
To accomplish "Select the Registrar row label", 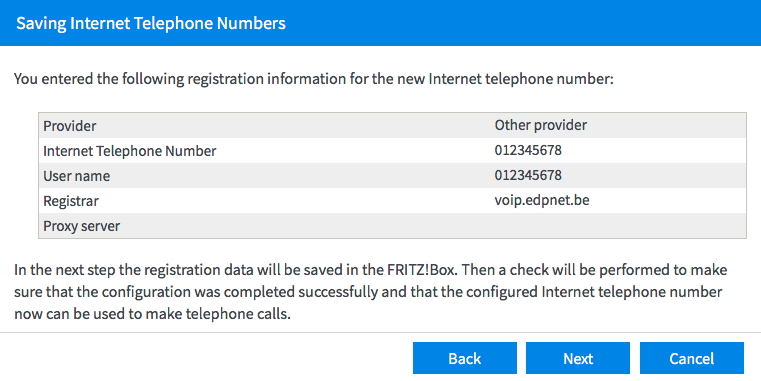I will [71, 201].
